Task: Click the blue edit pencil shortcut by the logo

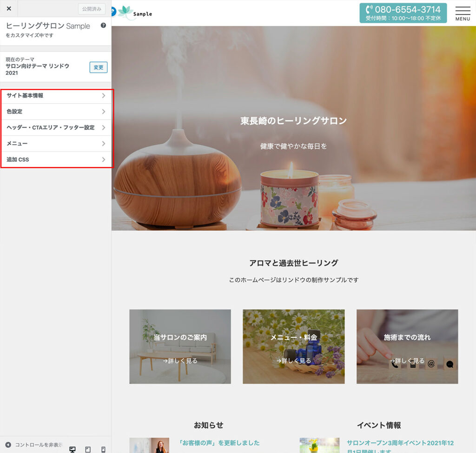Action: (113, 12)
